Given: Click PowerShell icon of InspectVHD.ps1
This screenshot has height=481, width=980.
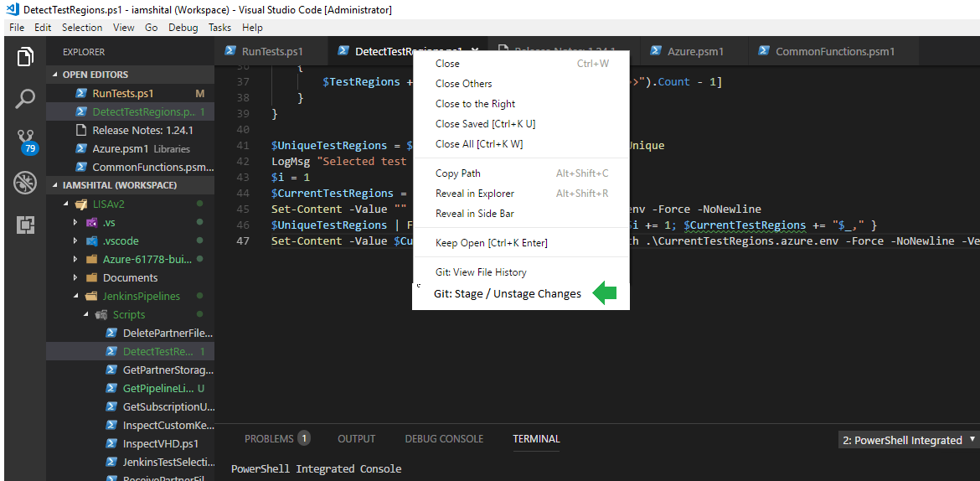Looking at the screenshot, I should coord(112,443).
